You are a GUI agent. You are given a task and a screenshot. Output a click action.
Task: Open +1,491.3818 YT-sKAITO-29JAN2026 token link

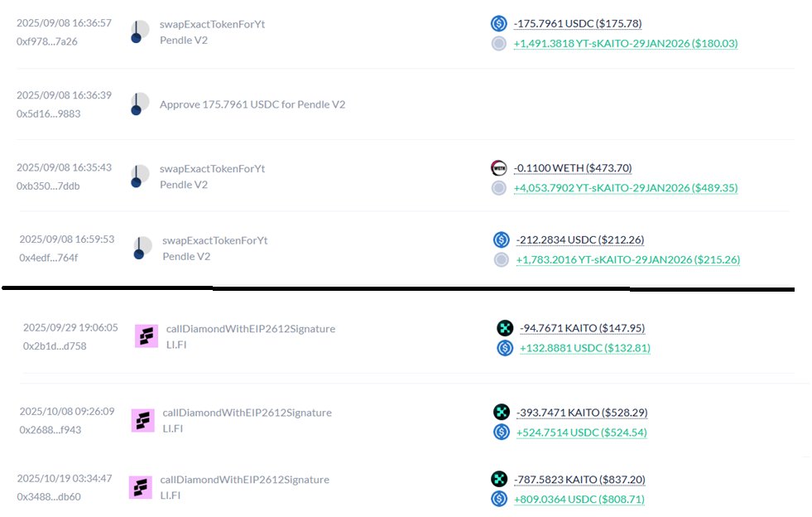(625, 43)
